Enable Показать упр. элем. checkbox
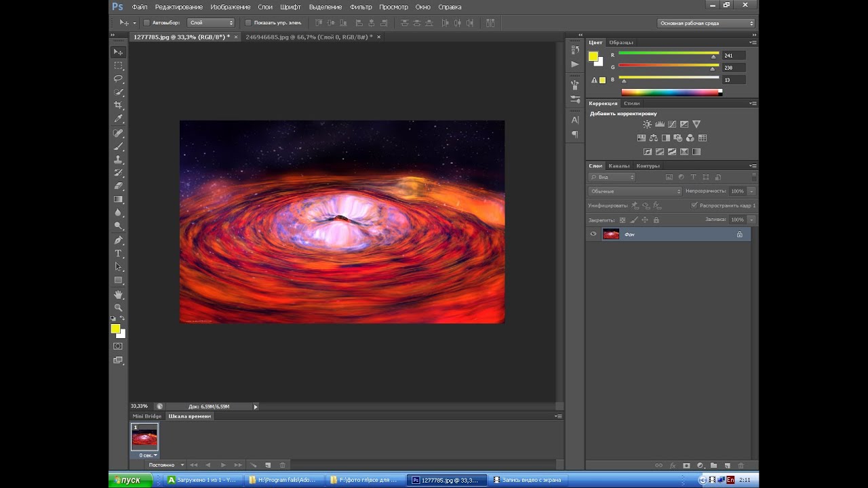The image size is (868, 488). pos(248,22)
